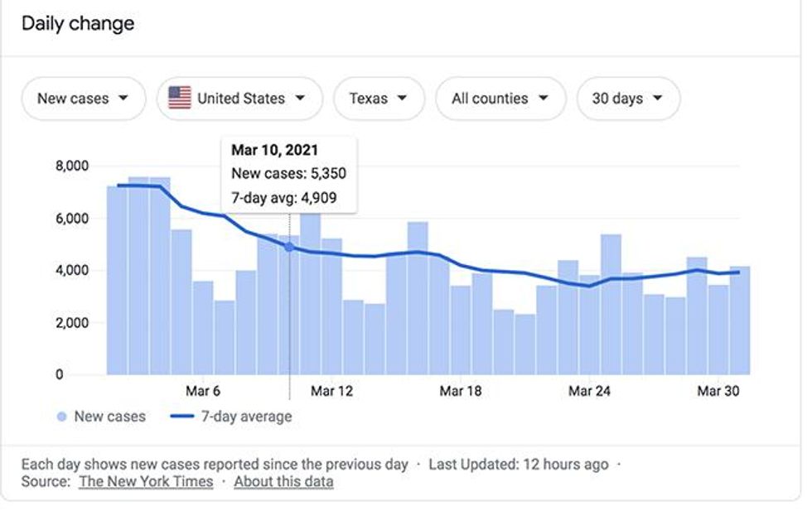Click the New cases legend dot
The width and height of the screenshot is (812, 511).
61,417
